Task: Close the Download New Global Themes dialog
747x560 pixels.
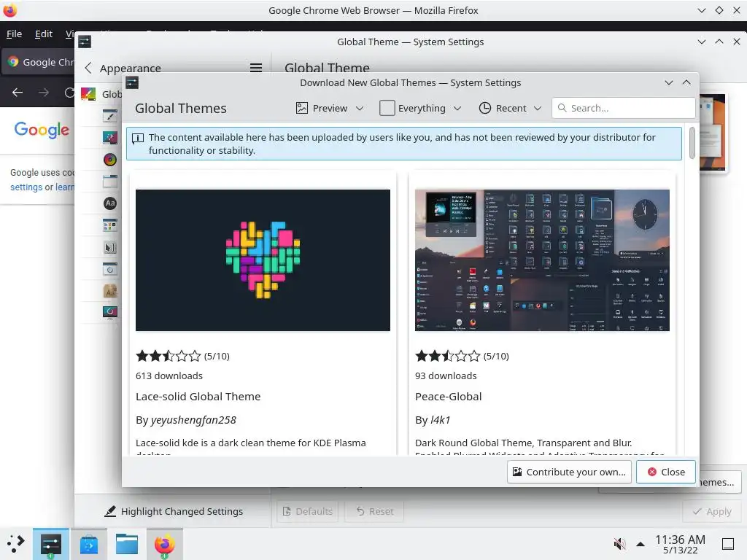Action: coord(666,472)
